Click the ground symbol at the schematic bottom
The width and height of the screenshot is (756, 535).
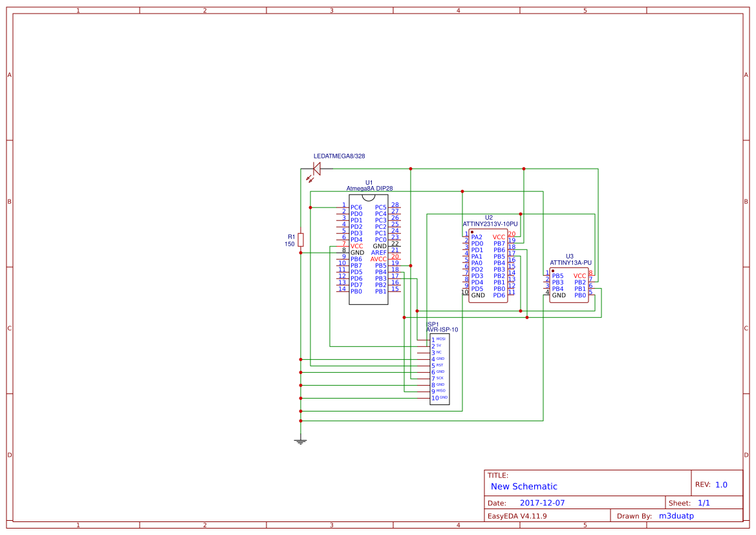pyautogui.click(x=300, y=439)
